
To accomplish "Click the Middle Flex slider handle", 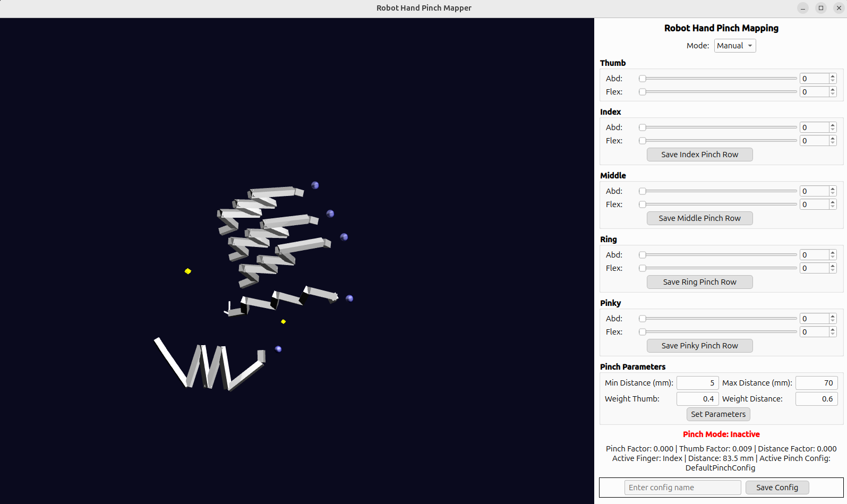I will (643, 204).
